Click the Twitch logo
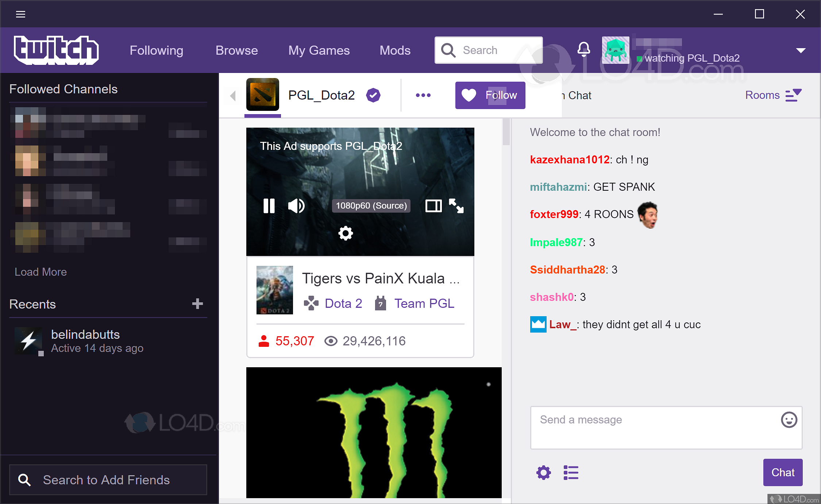Screen dimensions: 821x504 click(x=56, y=50)
